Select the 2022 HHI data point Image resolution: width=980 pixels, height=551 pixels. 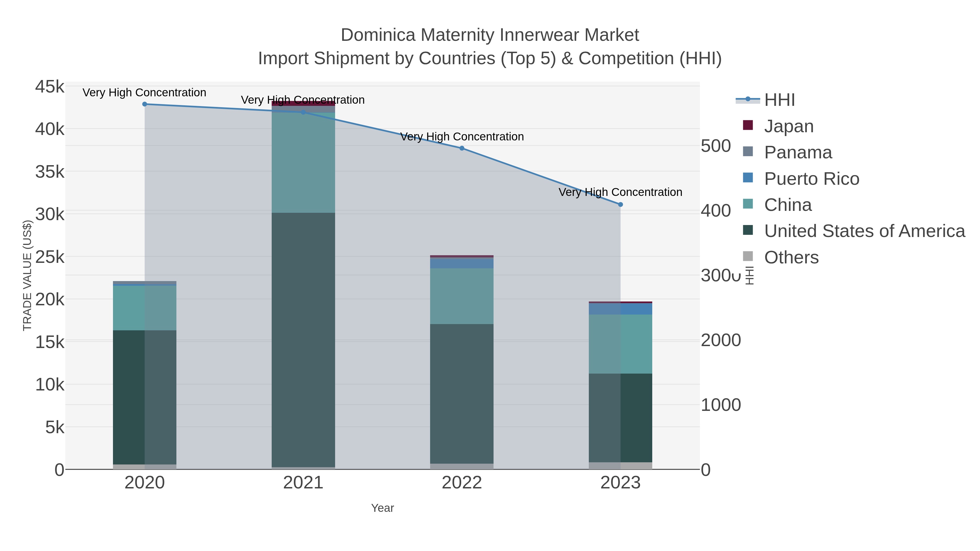coord(462,148)
